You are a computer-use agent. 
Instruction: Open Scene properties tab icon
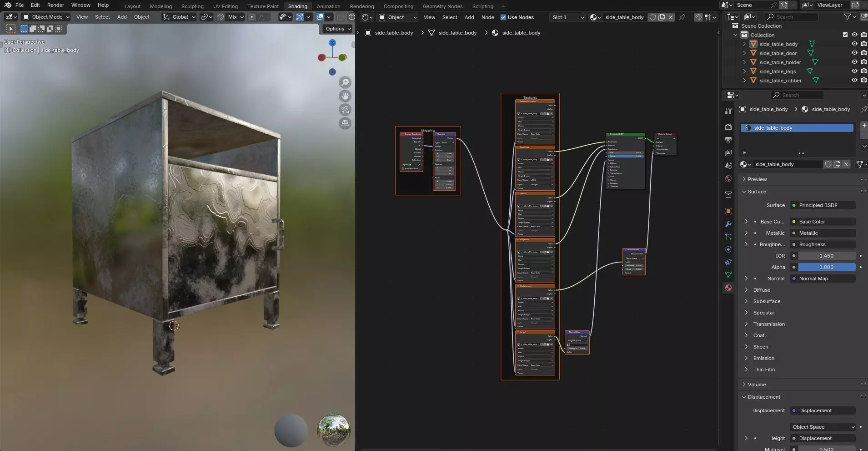pos(728,166)
